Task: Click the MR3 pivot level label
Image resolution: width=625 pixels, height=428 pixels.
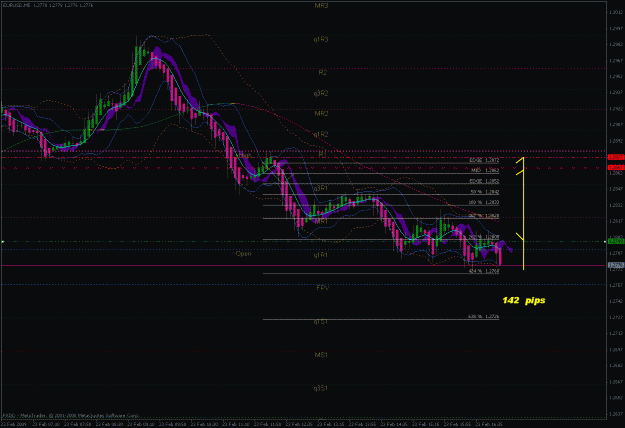Action: [x=321, y=6]
